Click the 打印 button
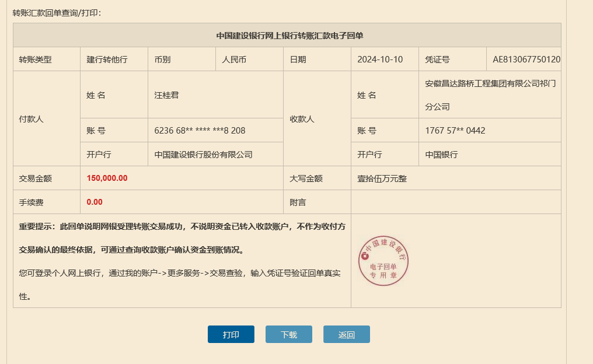593x364 pixels. [x=231, y=334]
